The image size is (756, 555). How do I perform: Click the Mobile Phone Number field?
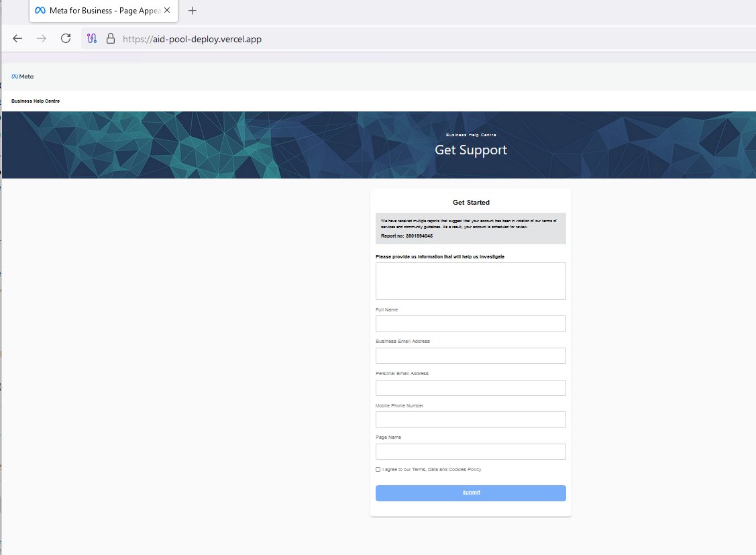pos(471,419)
